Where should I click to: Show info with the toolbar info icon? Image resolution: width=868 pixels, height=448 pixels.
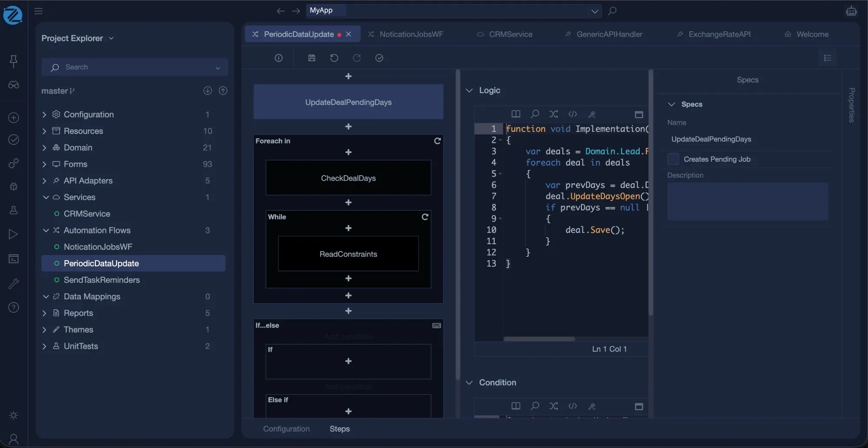[x=279, y=58]
